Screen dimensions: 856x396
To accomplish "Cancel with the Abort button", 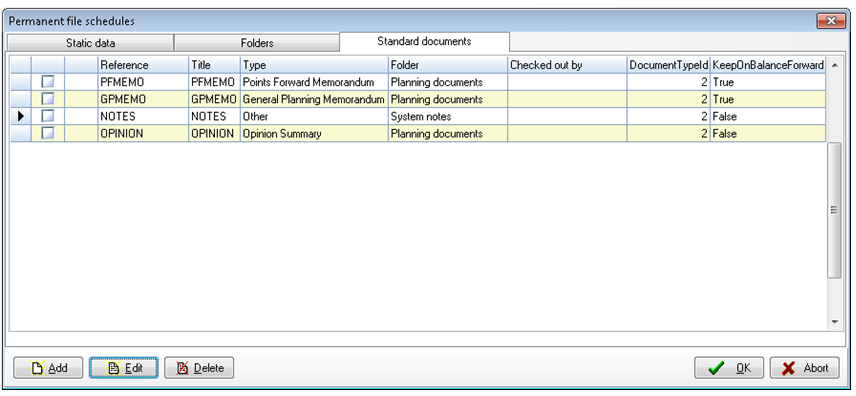I will click(x=805, y=368).
